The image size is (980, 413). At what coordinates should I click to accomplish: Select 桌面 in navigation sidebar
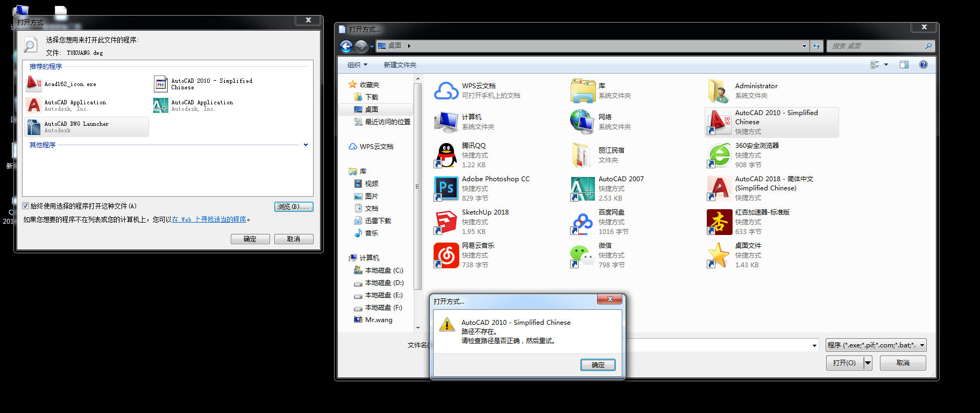click(x=372, y=110)
